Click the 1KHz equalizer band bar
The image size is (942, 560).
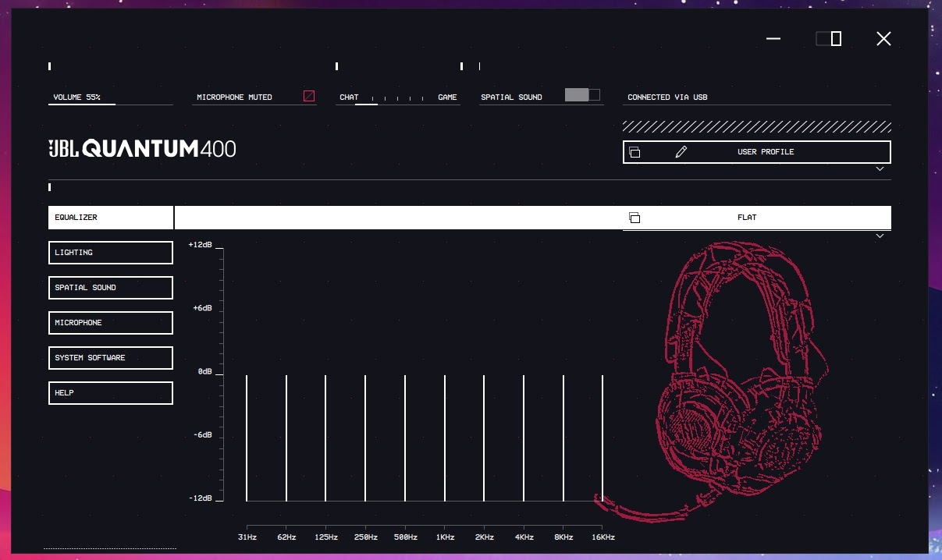445,438
